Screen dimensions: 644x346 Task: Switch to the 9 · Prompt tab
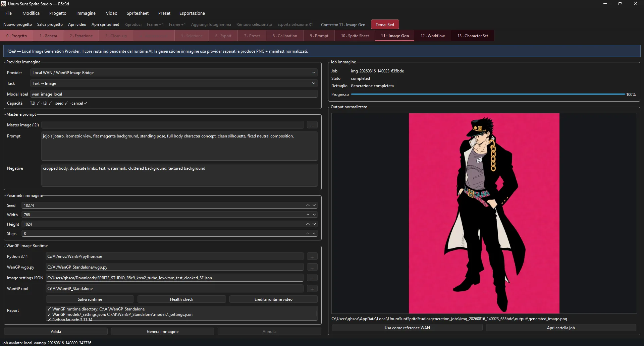[x=319, y=36]
